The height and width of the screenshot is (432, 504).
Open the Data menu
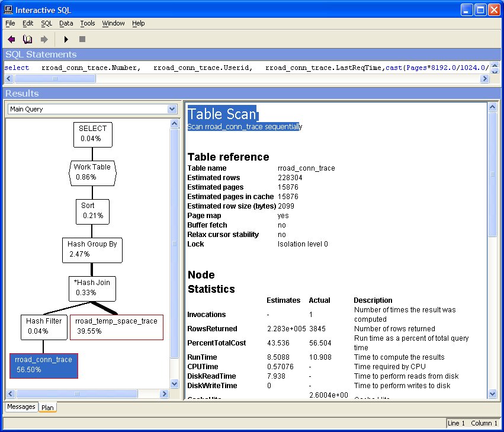(66, 23)
